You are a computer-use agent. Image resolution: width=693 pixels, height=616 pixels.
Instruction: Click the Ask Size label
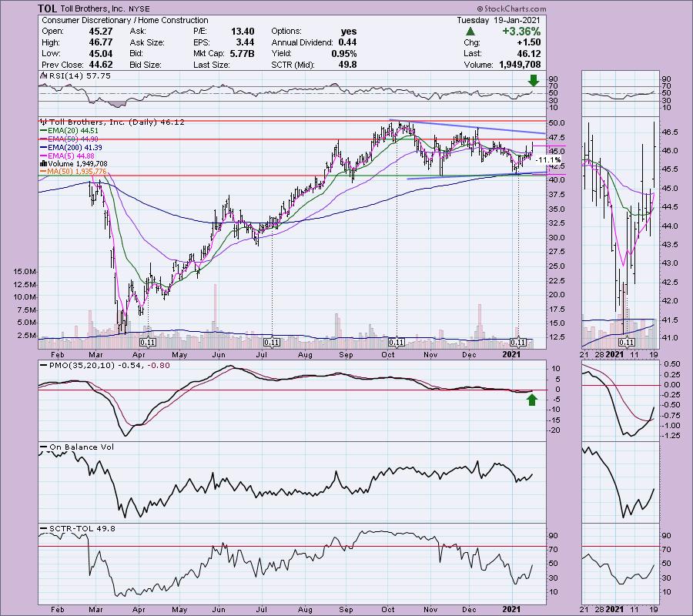(147, 42)
